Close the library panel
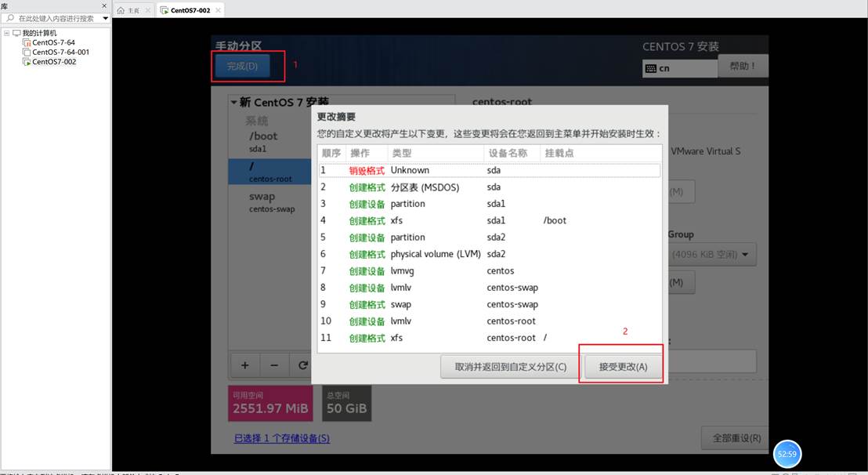The height and width of the screenshot is (475, 868). click(104, 5)
